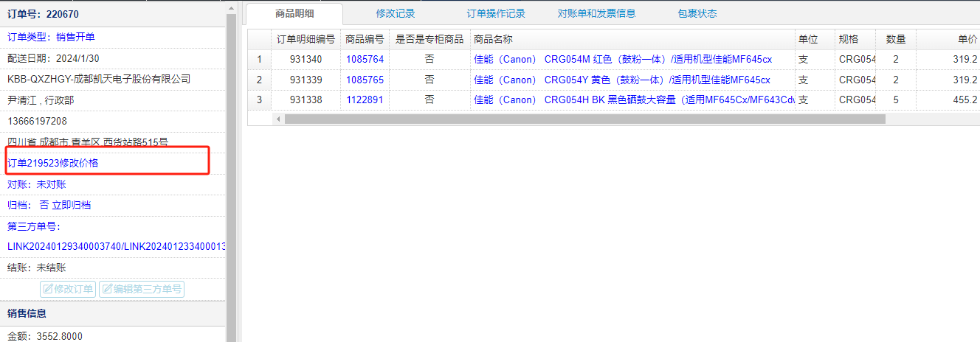980x342 pixels.
Task: Click the 数量 column header
Action: click(896, 39)
